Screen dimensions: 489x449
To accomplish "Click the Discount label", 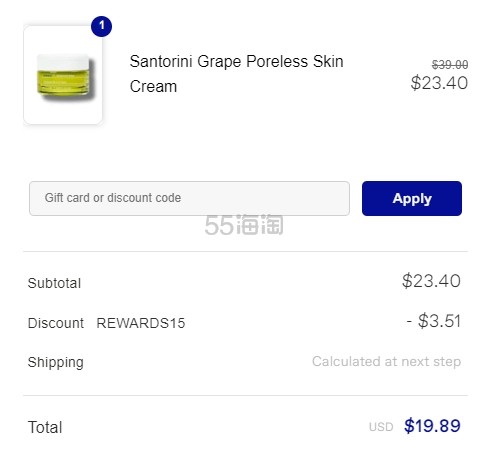I will click(x=56, y=323).
